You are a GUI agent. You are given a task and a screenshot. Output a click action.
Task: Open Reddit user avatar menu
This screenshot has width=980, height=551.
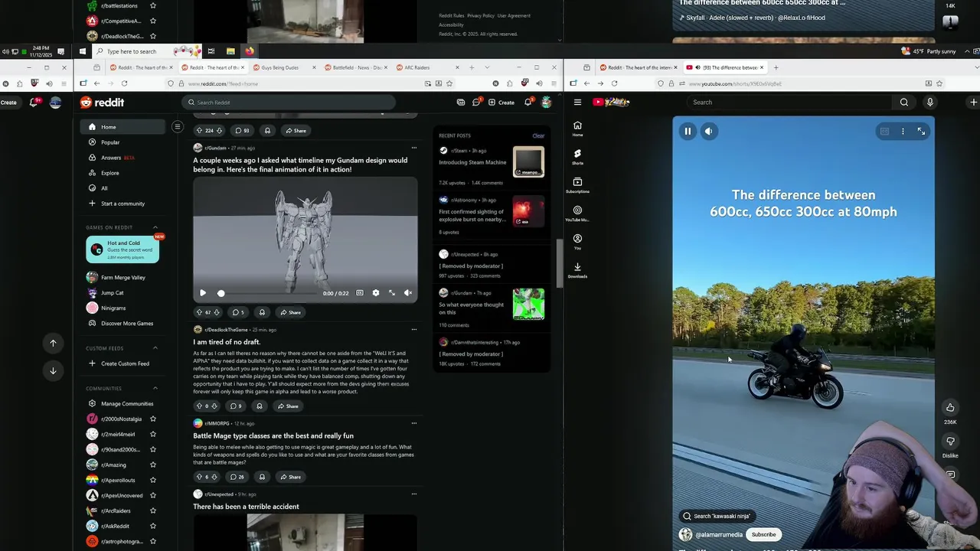tap(546, 102)
